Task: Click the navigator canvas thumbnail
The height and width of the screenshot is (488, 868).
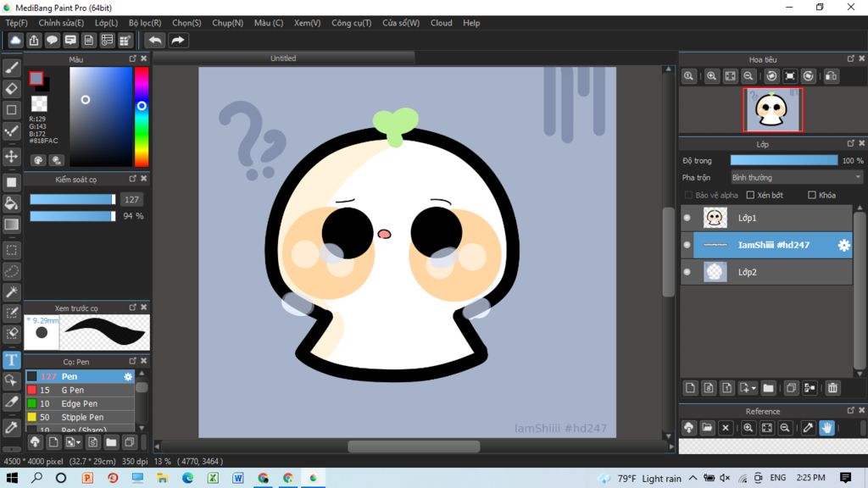Action: [772, 109]
